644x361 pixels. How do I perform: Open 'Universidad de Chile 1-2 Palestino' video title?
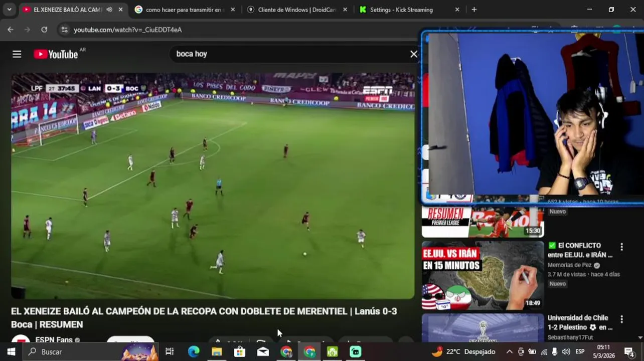[580, 322]
